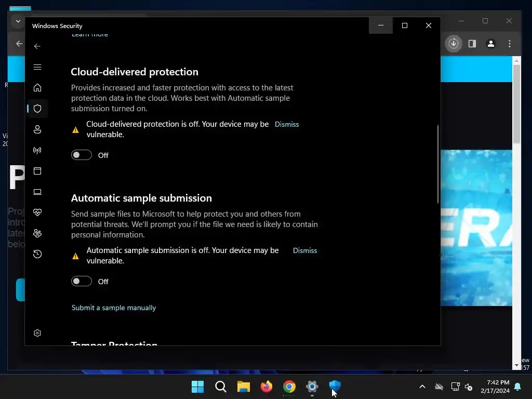This screenshot has height=399, width=532.
Task: Open Device performance & health icon
Action: (x=37, y=212)
